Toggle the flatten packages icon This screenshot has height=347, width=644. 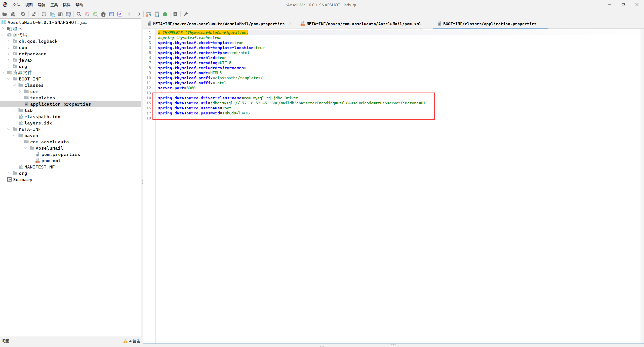52,14
